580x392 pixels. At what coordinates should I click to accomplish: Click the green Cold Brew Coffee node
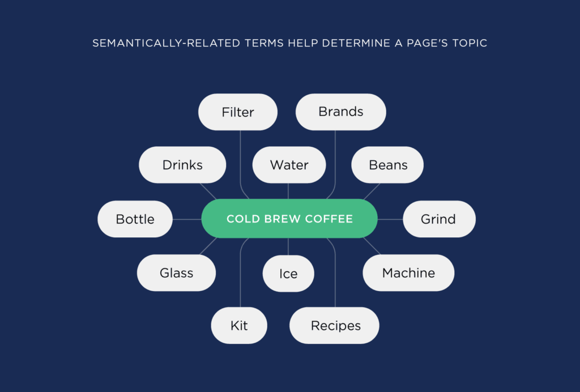(289, 219)
